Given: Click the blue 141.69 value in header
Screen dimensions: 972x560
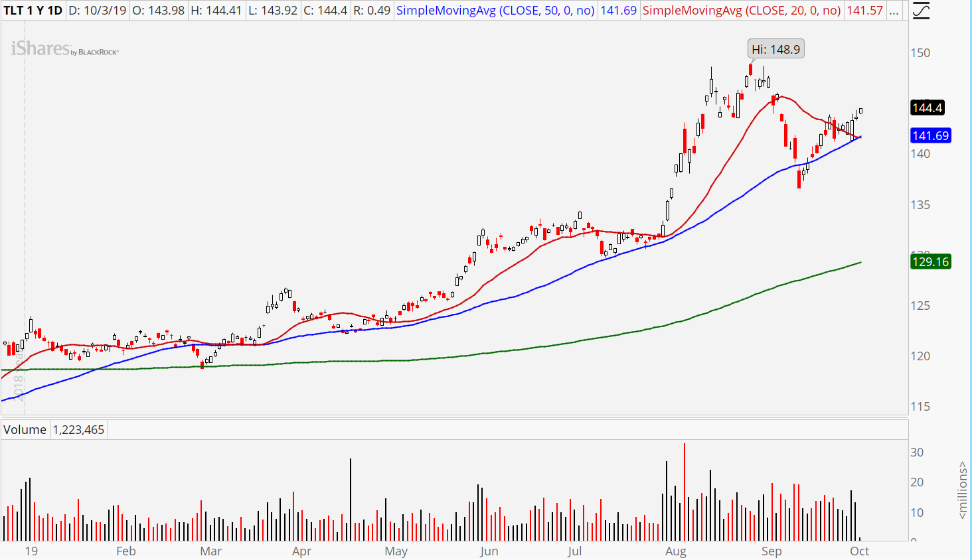Looking at the screenshot, I should (618, 11).
